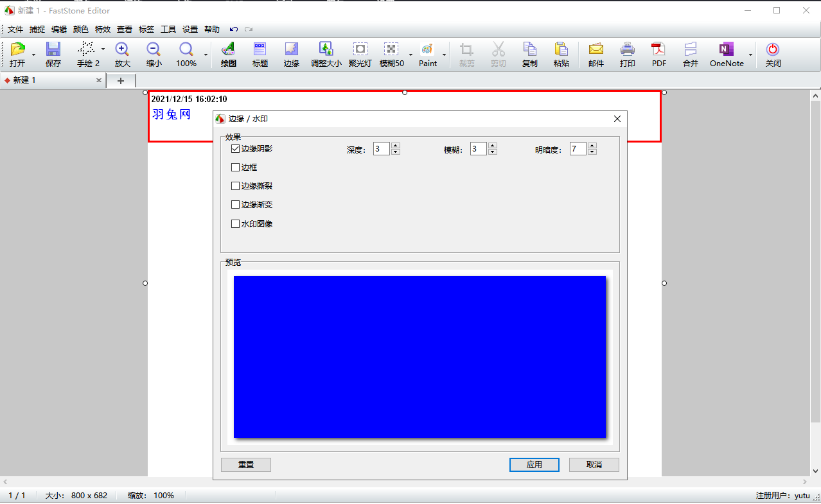Click the 绘图 (Draw) toolbar icon
This screenshot has height=504, width=821.
tap(228, 55)
